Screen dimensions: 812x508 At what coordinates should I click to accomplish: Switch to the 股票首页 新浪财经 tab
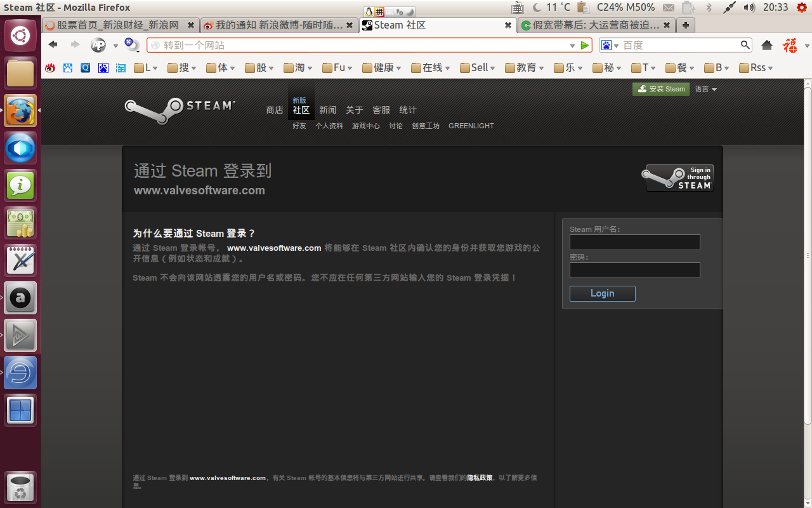click(120, 25)
